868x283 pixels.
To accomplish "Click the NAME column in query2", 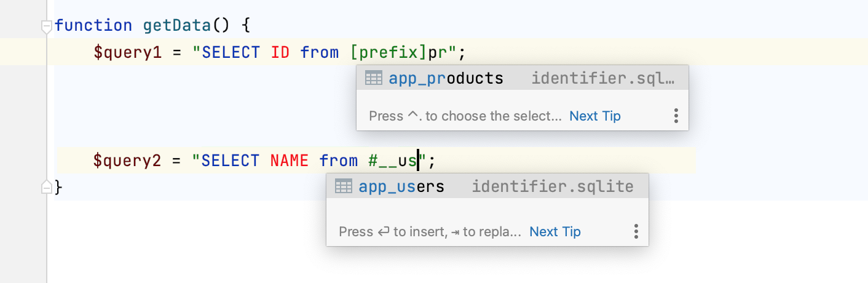I will 289,161.
